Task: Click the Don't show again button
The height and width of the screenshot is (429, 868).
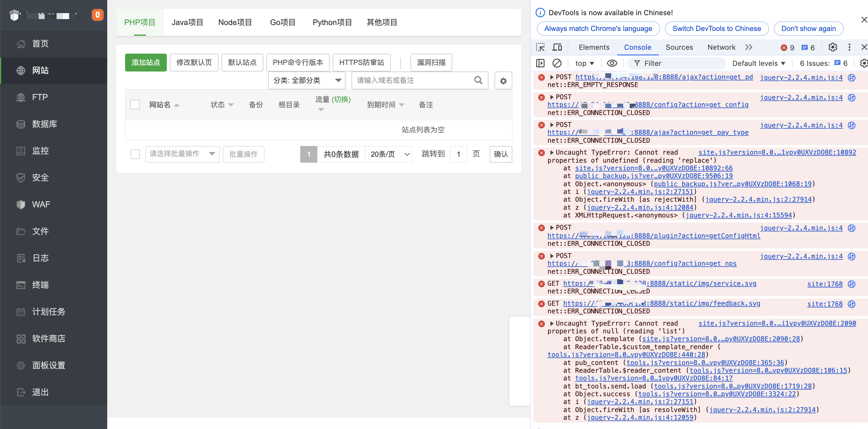Action: 808,29
